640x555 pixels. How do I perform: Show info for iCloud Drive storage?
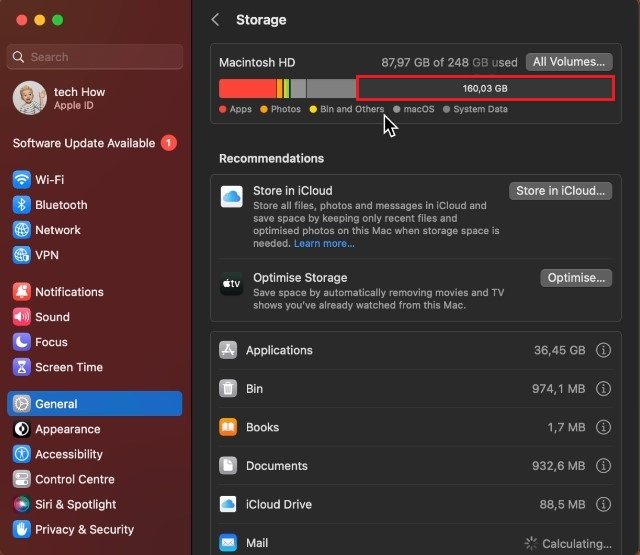point(603,505)
